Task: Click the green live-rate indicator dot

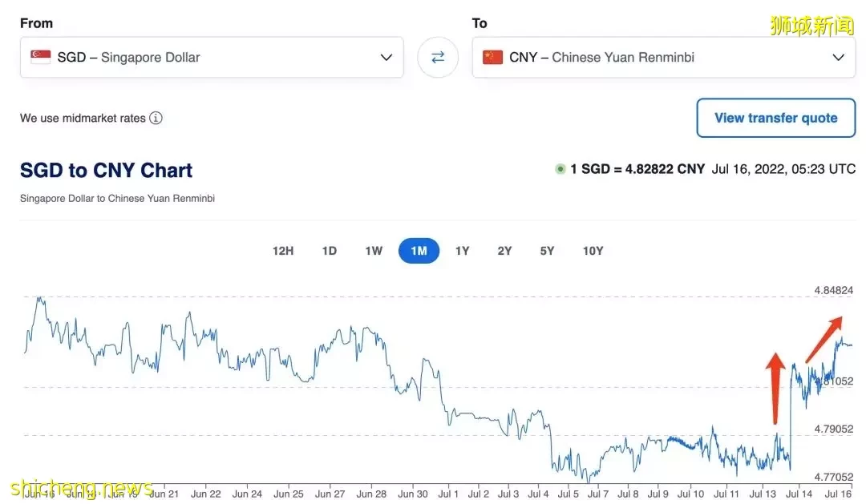Action: click(560, 169)
